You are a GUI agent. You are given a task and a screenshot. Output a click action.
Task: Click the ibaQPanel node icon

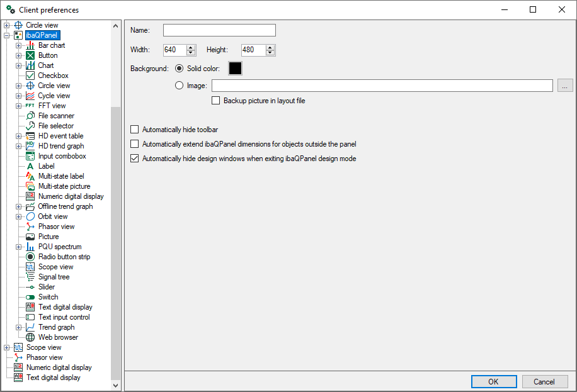tap(18, 35)
